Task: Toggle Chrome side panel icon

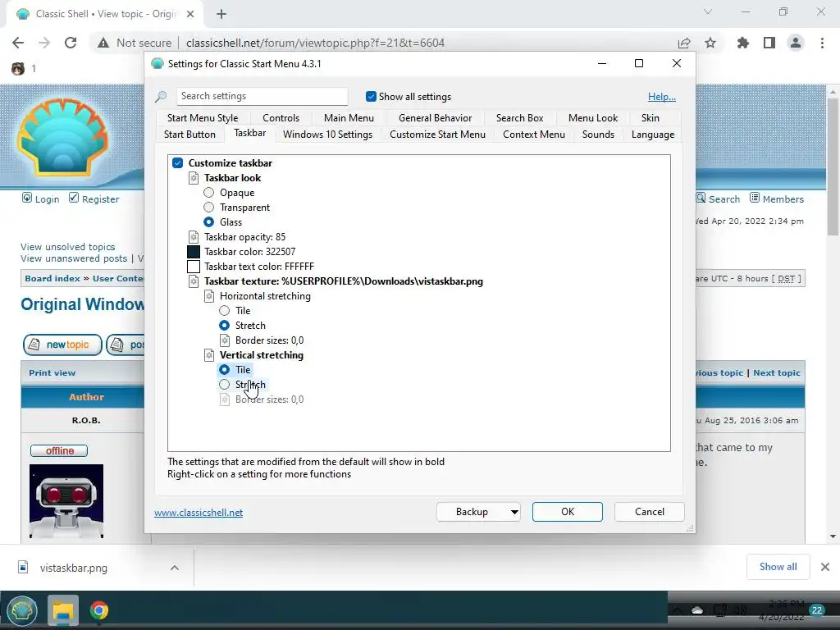Action: (x=769, y=43)
